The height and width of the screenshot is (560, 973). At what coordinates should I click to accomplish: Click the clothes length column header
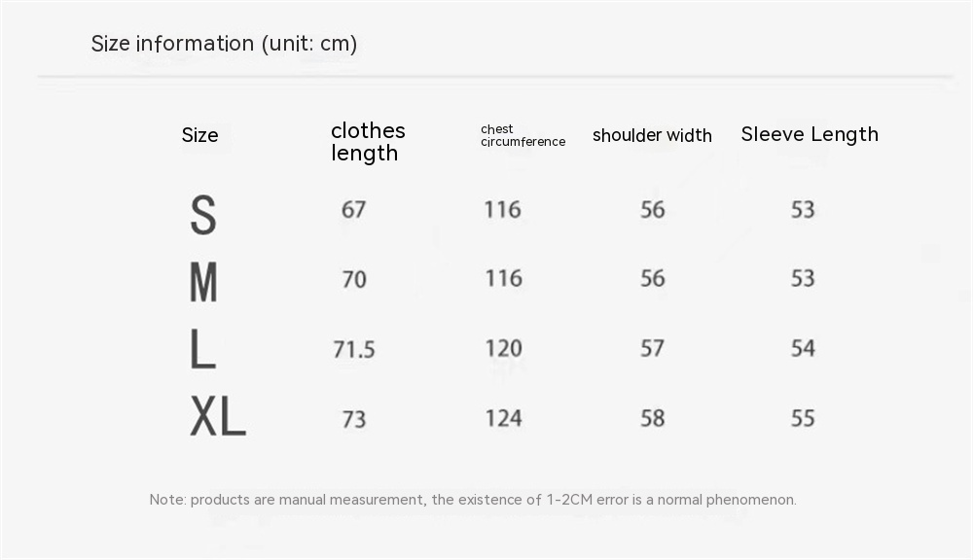click(x=368, y=142)
